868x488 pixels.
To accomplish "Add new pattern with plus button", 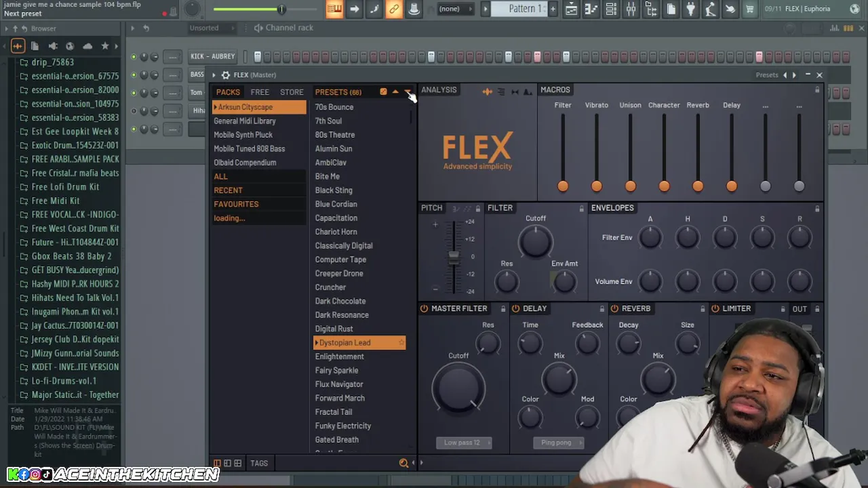I will (x=553, y=9).
